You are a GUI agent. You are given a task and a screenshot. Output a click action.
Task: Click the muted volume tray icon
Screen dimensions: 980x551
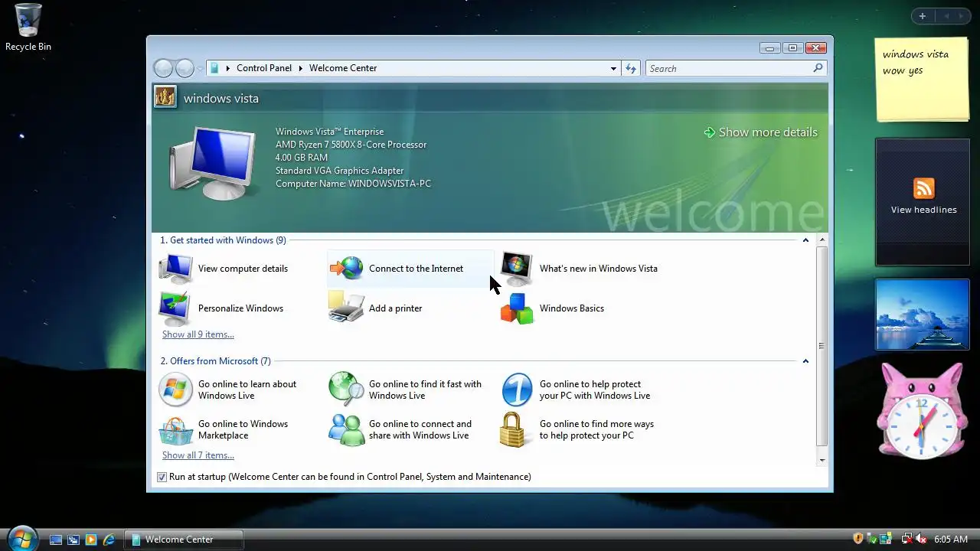point(921,539)
